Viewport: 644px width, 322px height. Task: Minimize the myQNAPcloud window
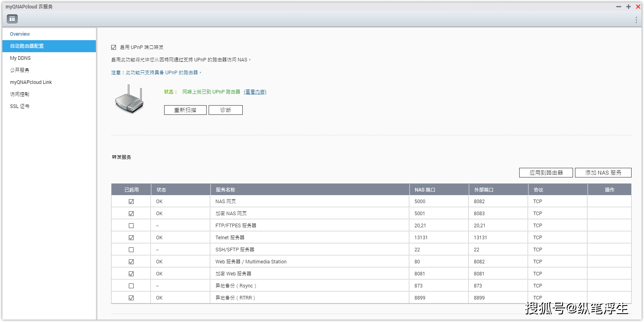tap(618, 7)
